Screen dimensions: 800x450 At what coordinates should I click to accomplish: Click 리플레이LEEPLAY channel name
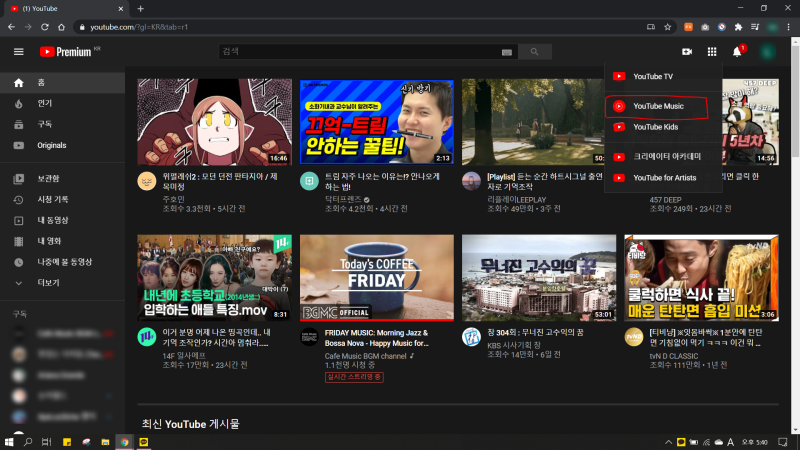tap(516, 199)
